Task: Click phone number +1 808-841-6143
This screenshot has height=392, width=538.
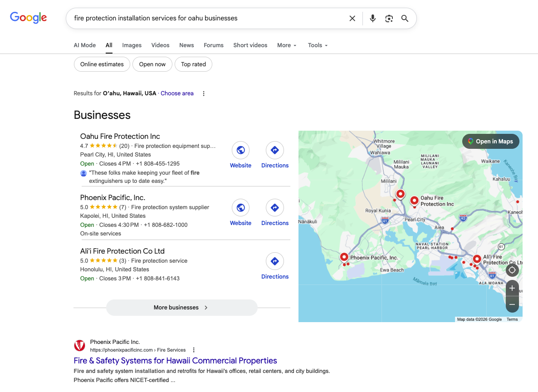Action: click(x=158, y=279)
